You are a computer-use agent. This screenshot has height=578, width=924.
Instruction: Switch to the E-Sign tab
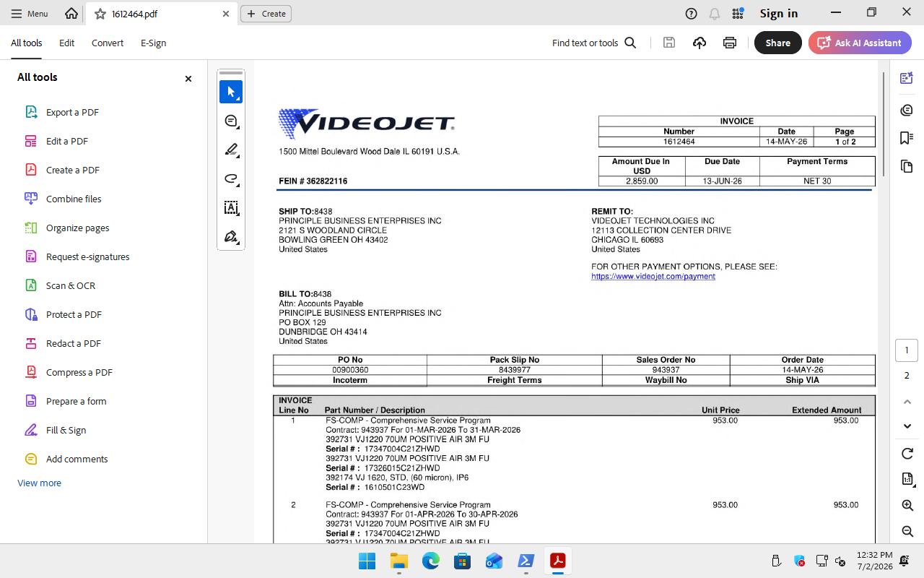153,43
